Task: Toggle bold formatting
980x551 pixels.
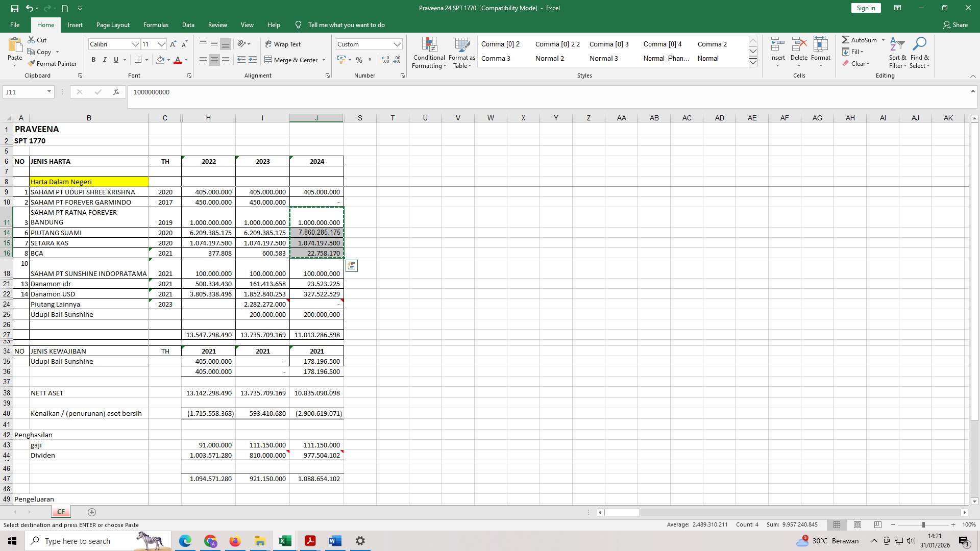Action: (93, 60)
